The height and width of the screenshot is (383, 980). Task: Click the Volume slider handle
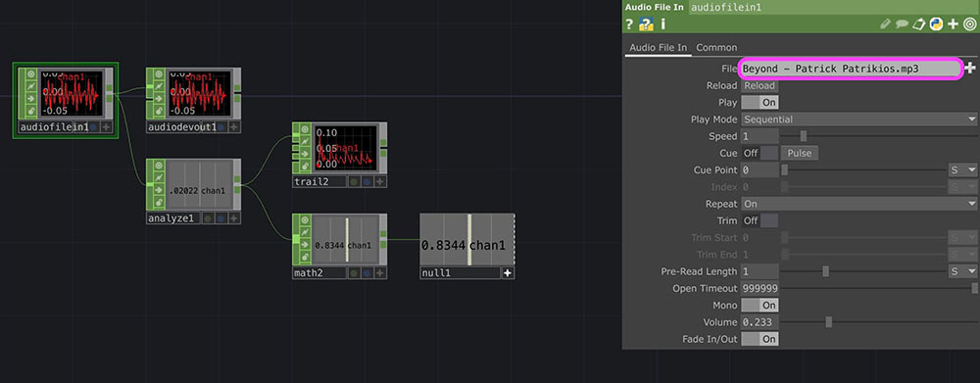click(x=829, y=322)
